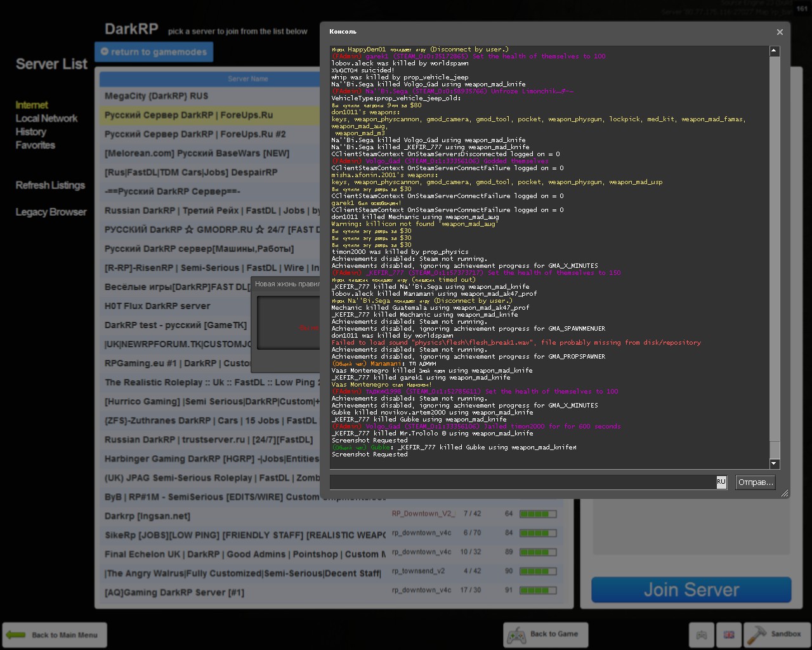
Task: Select RPGaming.eu #1 | DarkRP server
Action: [175, 363]
